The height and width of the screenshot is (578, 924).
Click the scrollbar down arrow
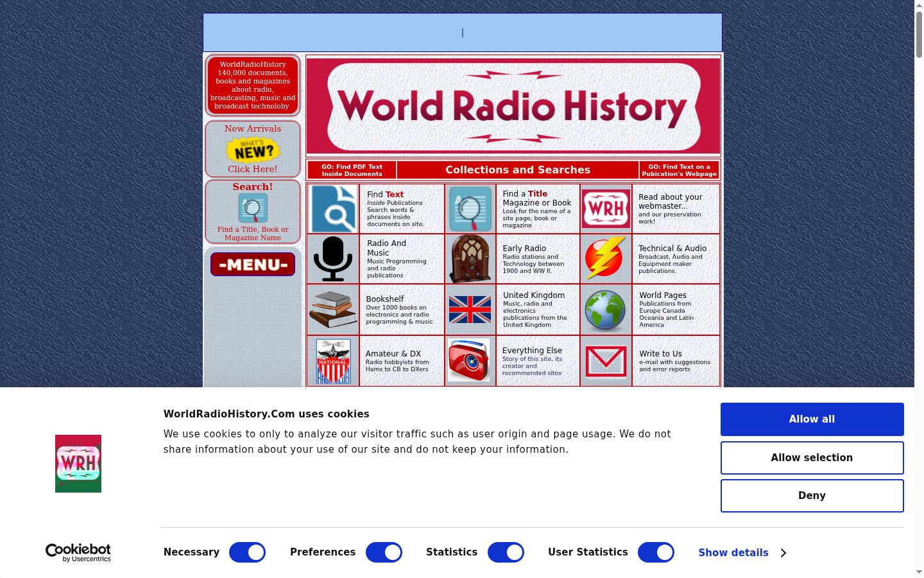(x=919, y=572)
